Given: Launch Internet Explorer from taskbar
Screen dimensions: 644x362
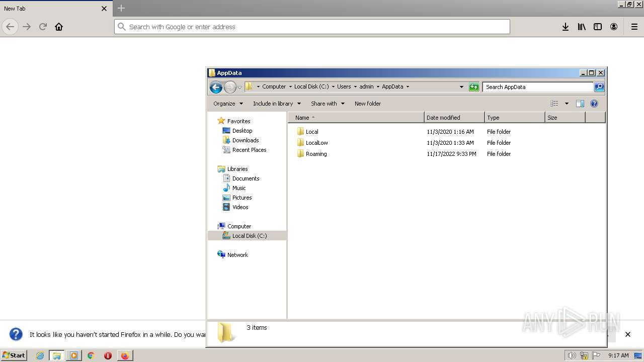Looking at the screenshot, I should 40,355.
